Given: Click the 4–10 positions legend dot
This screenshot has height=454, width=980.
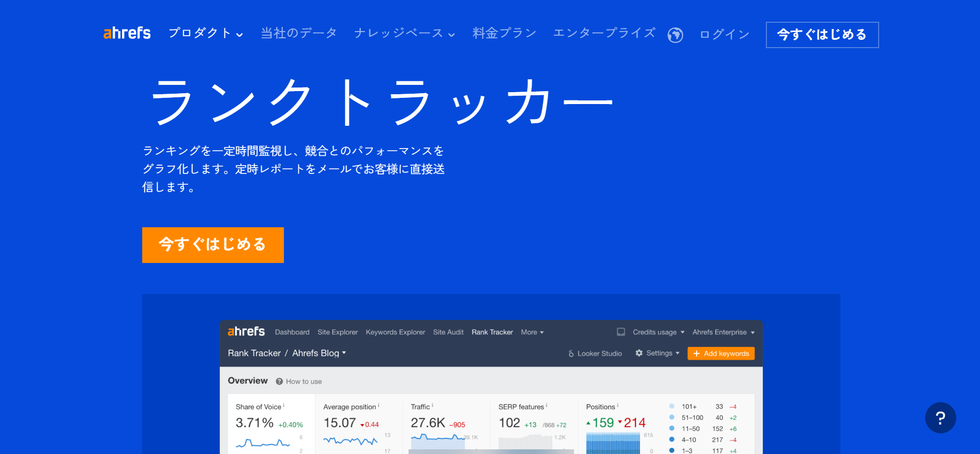Looking at the screenshot, I should 672,440.
